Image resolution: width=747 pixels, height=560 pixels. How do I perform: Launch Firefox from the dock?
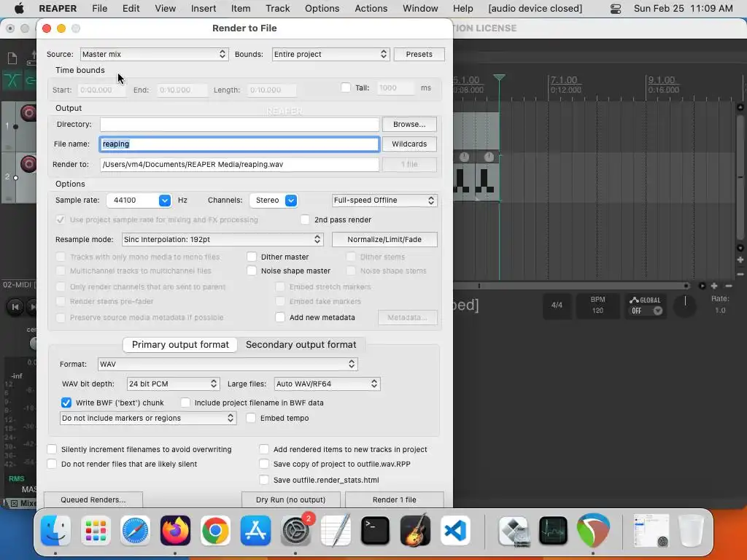coord(175,531)
